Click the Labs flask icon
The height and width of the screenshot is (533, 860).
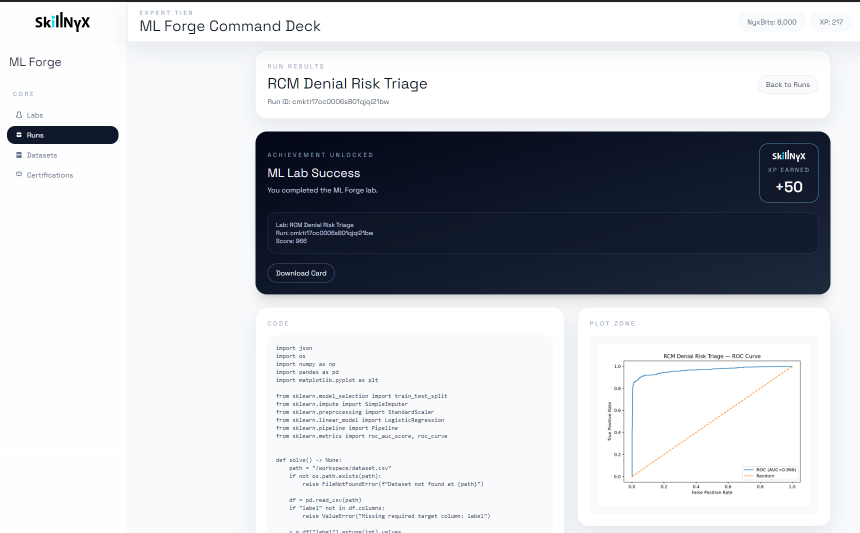19,115
